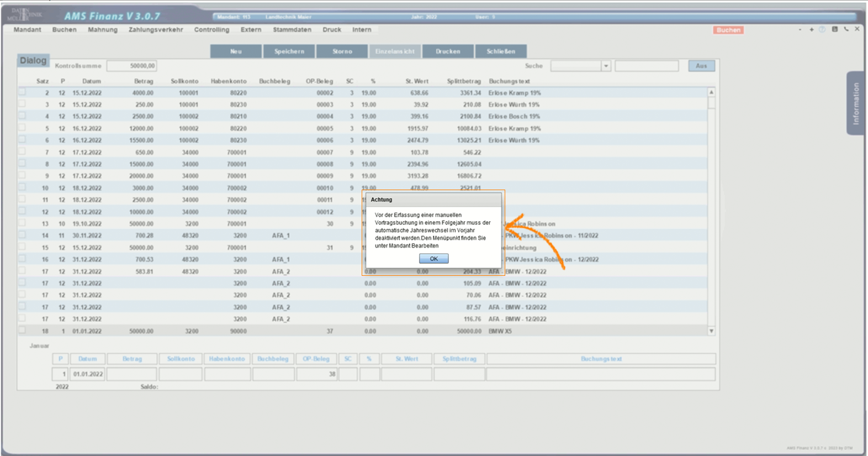This screenshot has height=456, width=868.
Task: Click the Betrag input field in entry row
Action: point(132,374)
